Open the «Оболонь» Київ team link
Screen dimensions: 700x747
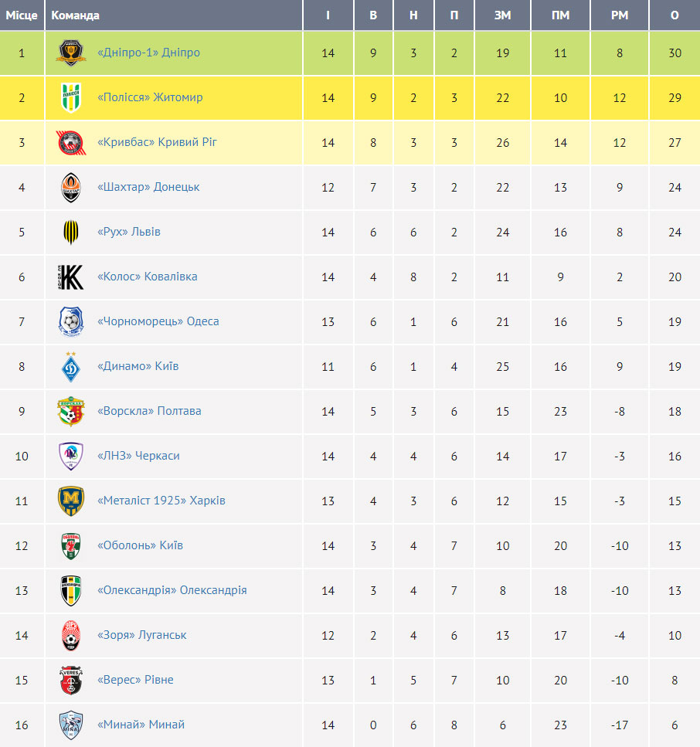click(x=140, y=545)
